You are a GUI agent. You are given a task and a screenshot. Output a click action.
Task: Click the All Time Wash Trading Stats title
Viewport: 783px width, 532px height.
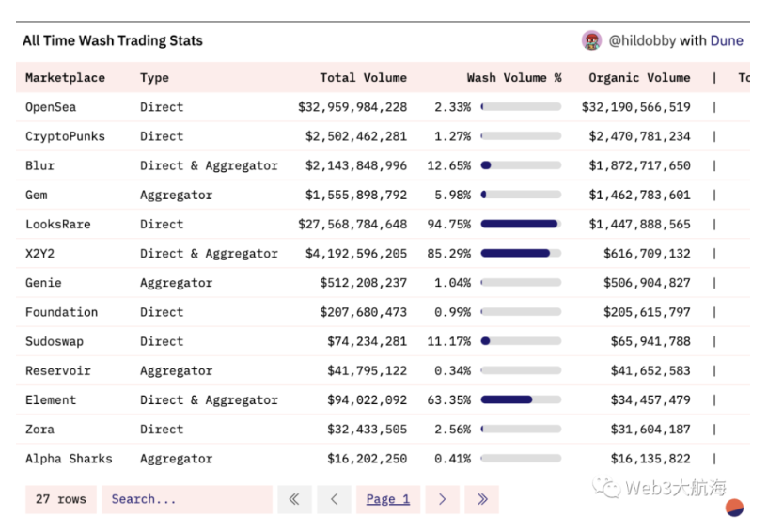(113, 40)
